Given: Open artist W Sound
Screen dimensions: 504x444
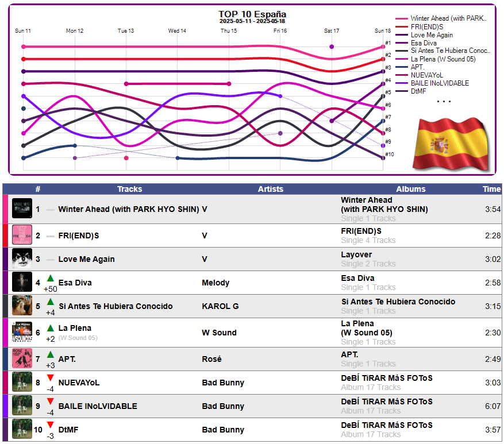Looking at the screenshot, I should point(219,333).
